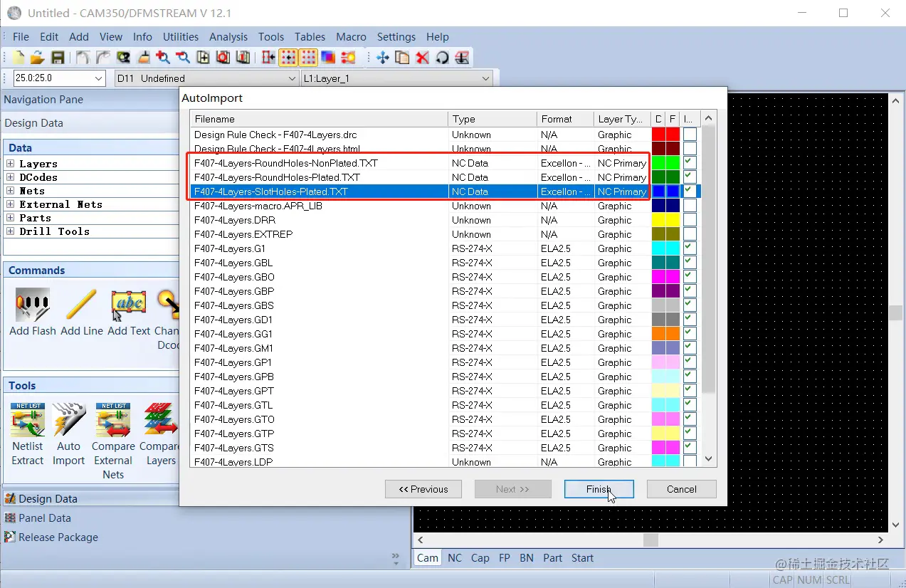This screenshot has height=588, width=906.
Task: Uncheck import for SlotHoles-Plated.TXT
Action: (690, 191)
